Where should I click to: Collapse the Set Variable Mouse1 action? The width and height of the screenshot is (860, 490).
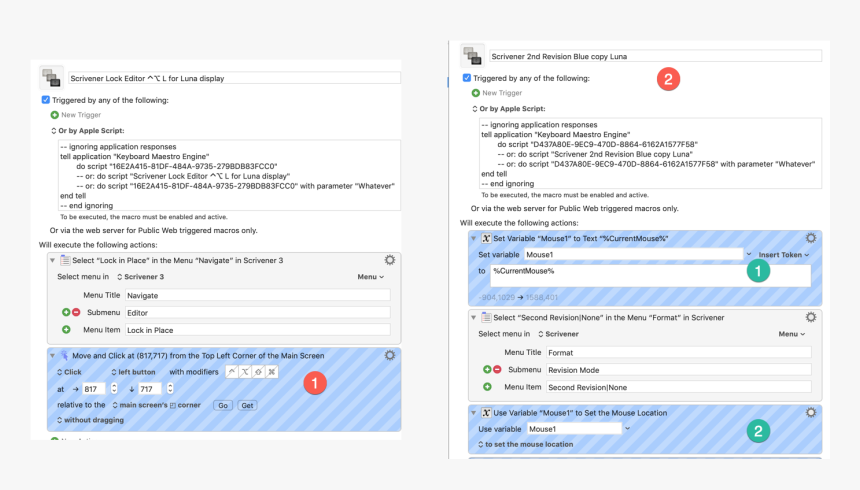[474, 238]
